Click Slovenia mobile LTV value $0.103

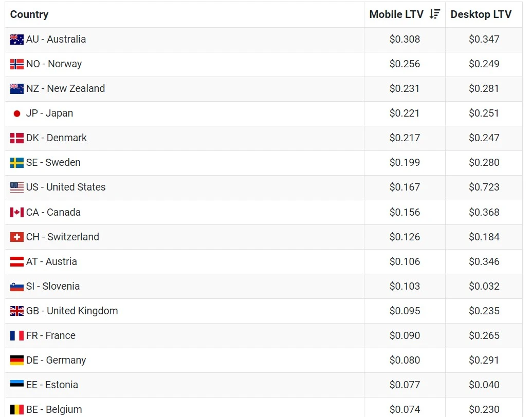(x=405, y=287)
